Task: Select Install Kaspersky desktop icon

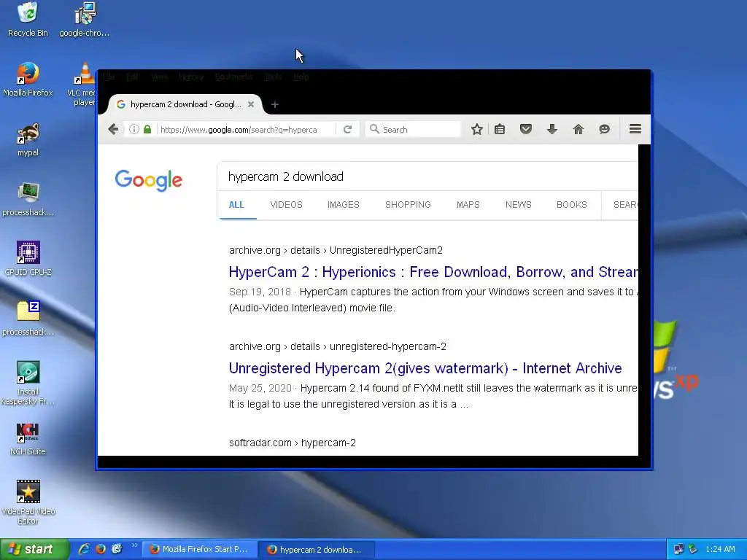Action: 28,383
